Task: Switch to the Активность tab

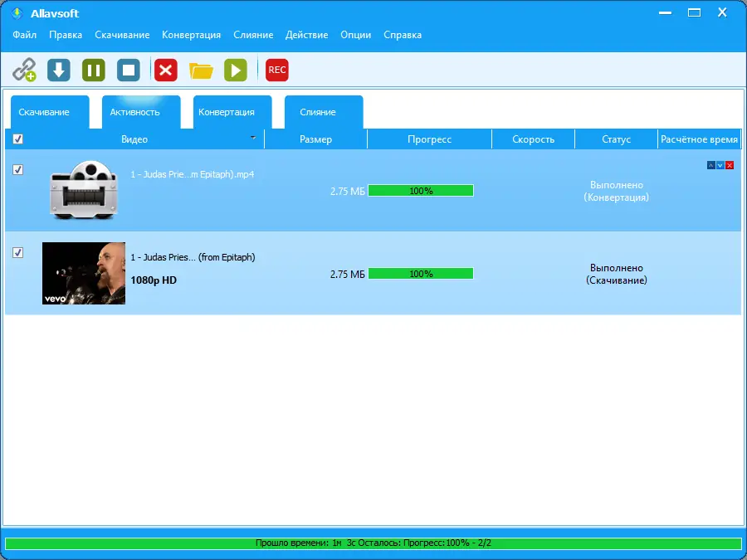Action: pos(141,112)
